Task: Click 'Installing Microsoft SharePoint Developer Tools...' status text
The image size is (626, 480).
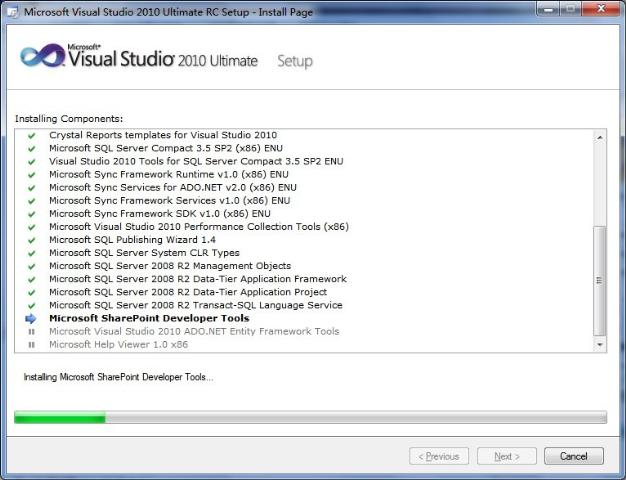Action: tap(118, 377)
